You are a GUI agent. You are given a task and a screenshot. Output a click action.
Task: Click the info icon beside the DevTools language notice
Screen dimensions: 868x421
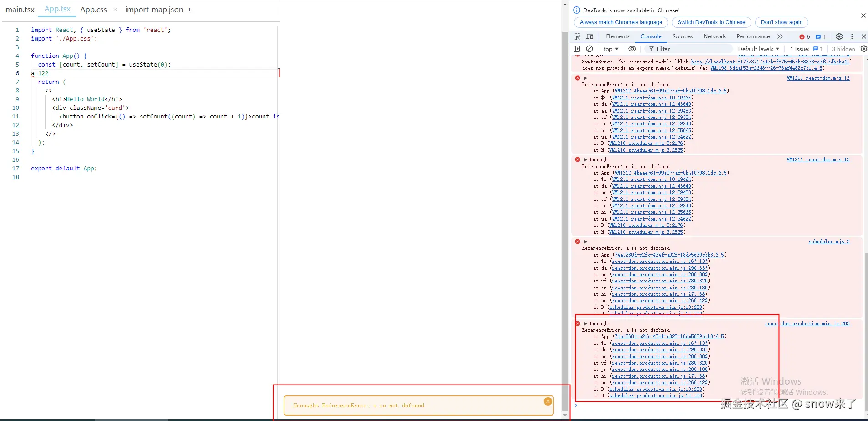(x=577, y=10)
